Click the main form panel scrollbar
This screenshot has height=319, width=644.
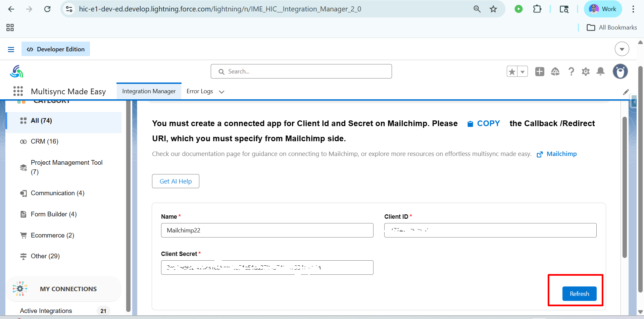click(625, 187)
